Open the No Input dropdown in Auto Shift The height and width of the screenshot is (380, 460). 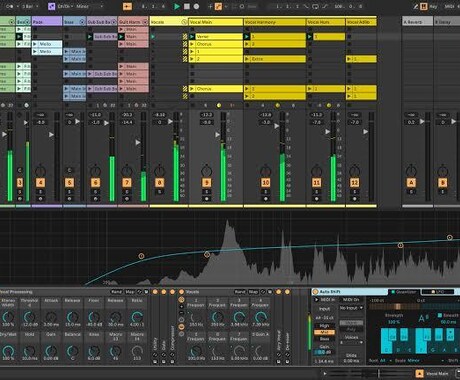pos(351,308)
